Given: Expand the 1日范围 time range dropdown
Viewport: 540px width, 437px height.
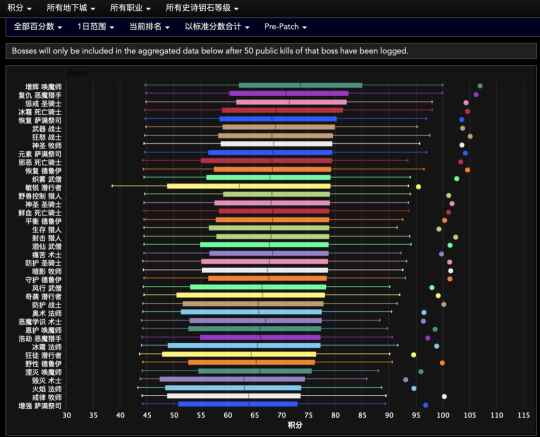Looking at the screenshot, I should [95, 27].
